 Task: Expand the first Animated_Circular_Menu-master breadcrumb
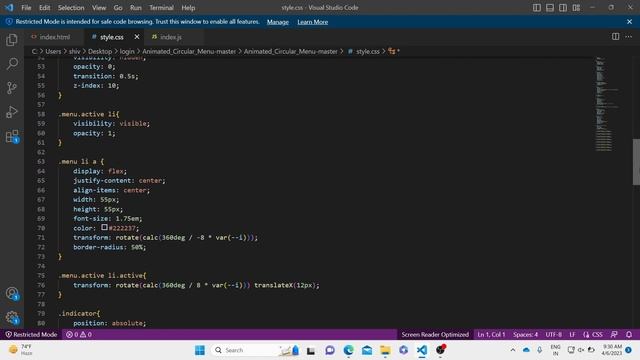pos(189,51)
